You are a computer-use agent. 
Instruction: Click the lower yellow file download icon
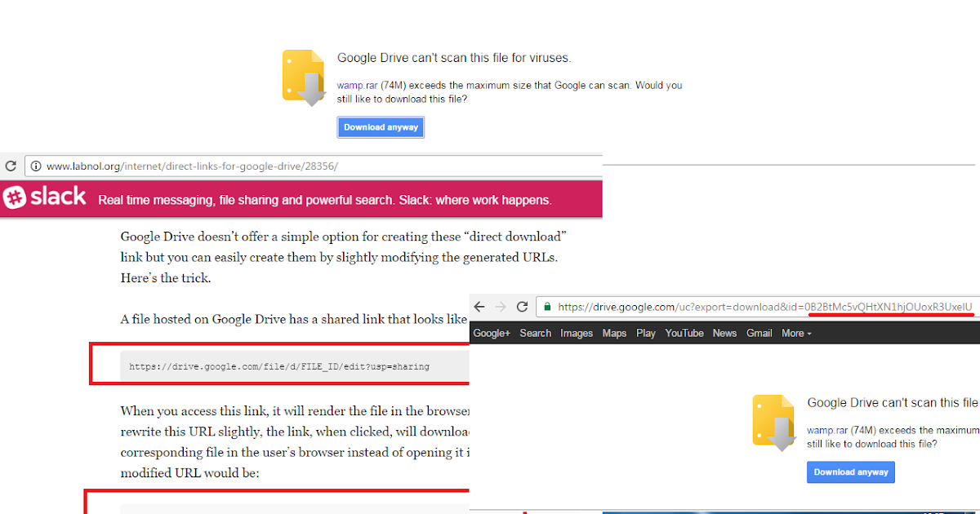[774, 423]
